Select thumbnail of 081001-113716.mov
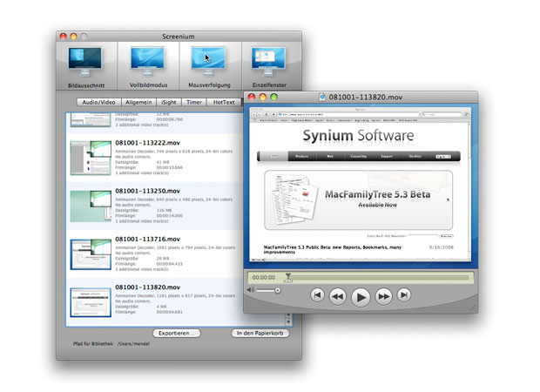Screen dimensions: 540x392 tap(91, 254)
